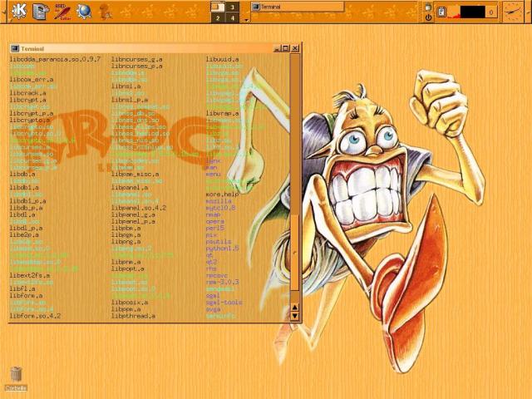Click libform.so.4.2 entry
The width and height of the screenshot is (532, 399).
tap(35, 316)
